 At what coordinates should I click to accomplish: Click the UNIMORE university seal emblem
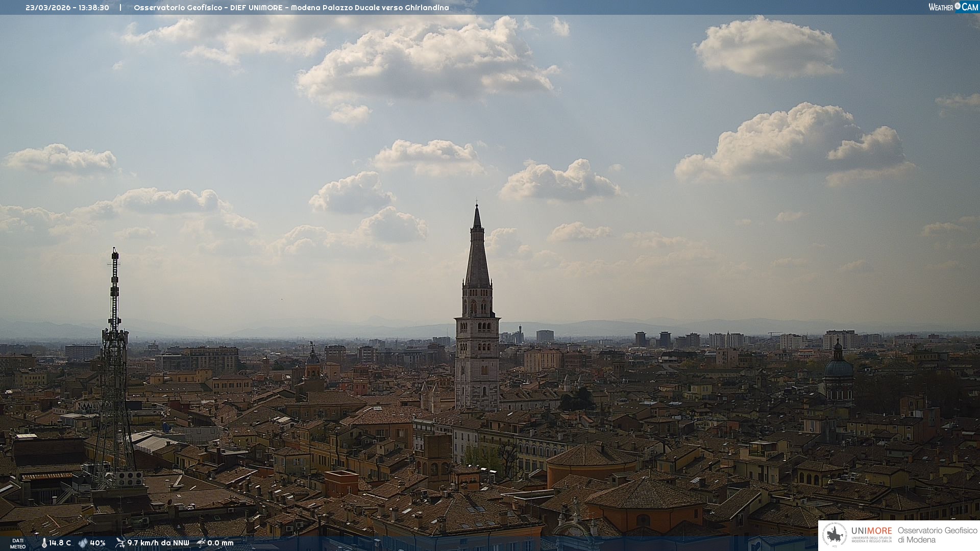(835, 535)
